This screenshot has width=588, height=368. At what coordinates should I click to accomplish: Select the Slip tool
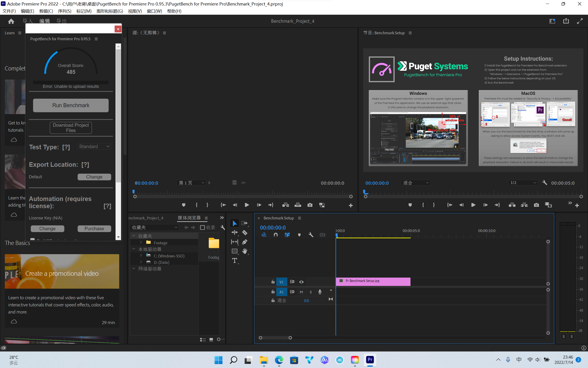235,242
